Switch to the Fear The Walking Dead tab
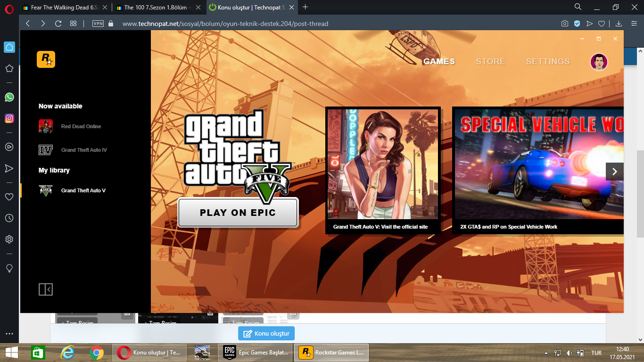The height and width of the screenshot is (362, 644). click(65, 8)
